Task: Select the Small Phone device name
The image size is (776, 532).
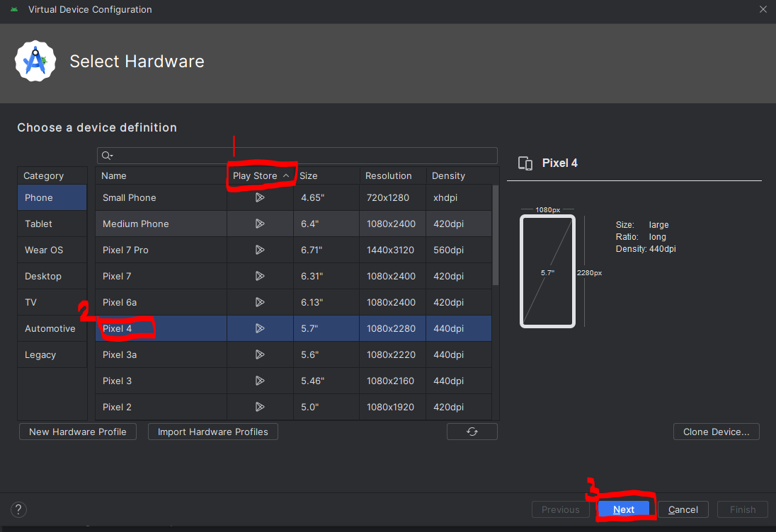Action: 129,198
